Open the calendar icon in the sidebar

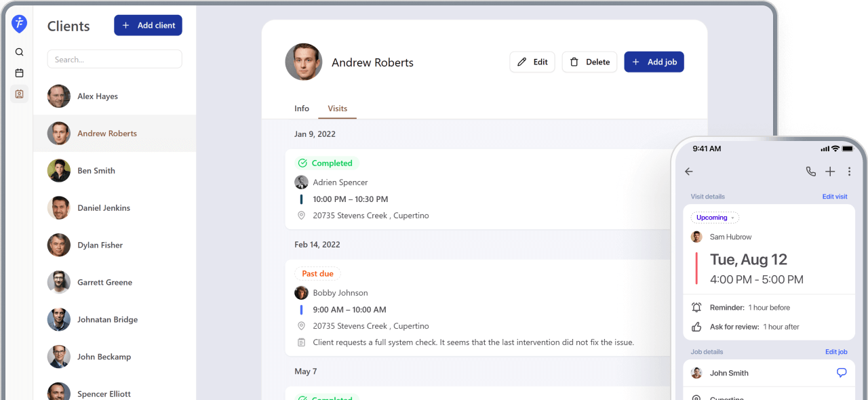[x=19, y=73]
